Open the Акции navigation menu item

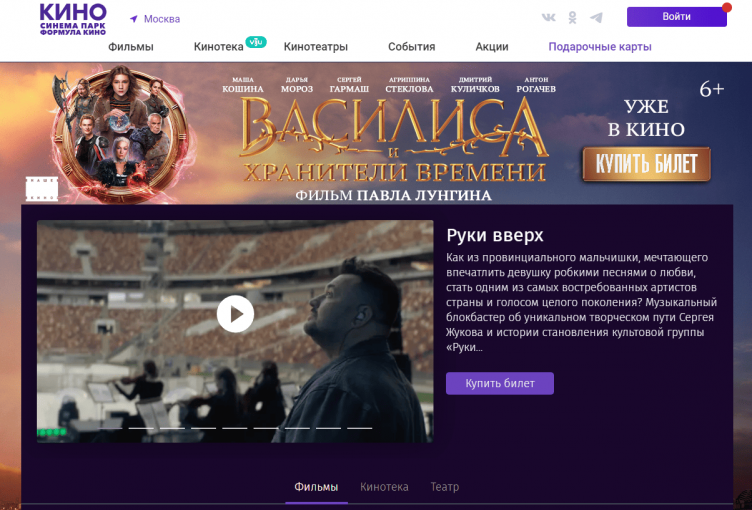click(x=492, y=47)
